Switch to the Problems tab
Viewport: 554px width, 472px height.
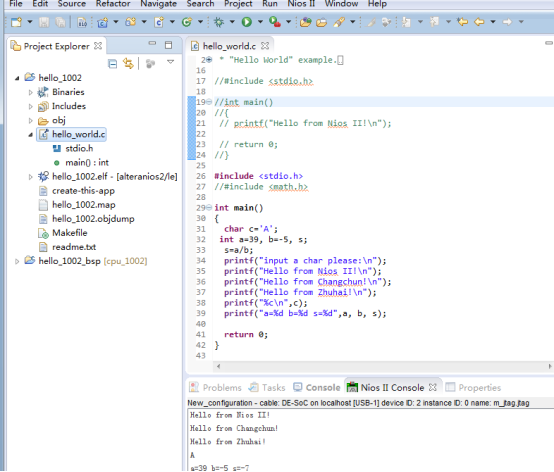point(215,387)
